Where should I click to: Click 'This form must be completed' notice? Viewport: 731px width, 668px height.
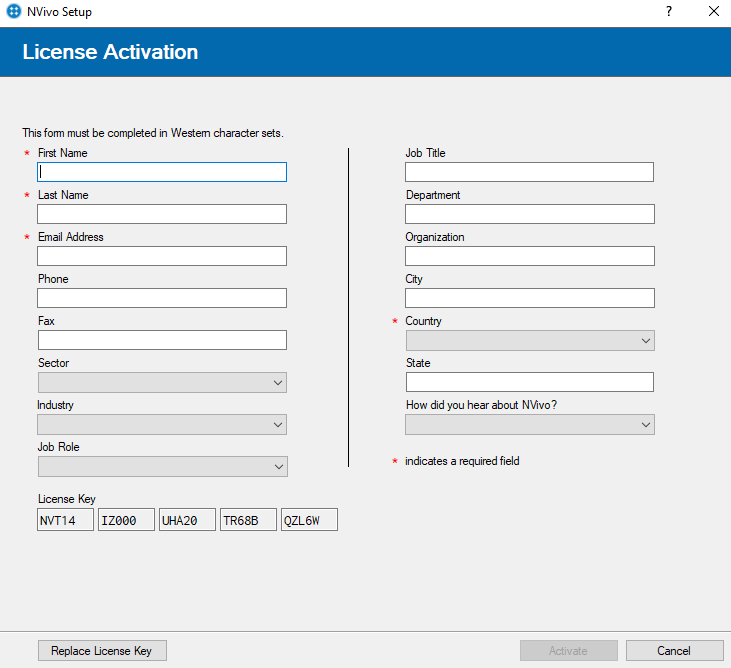pos(153,133)
